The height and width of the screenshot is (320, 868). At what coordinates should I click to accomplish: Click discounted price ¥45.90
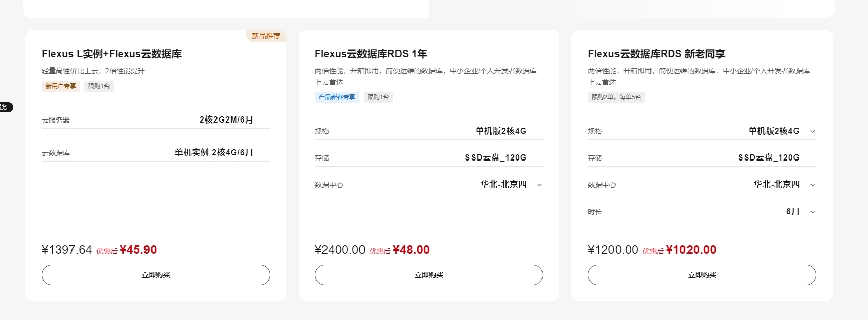pyautogui.click(x=138, y=250)
